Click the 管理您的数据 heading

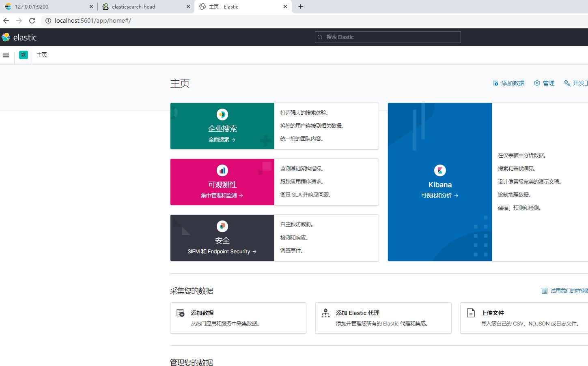(x=192, y=362)
